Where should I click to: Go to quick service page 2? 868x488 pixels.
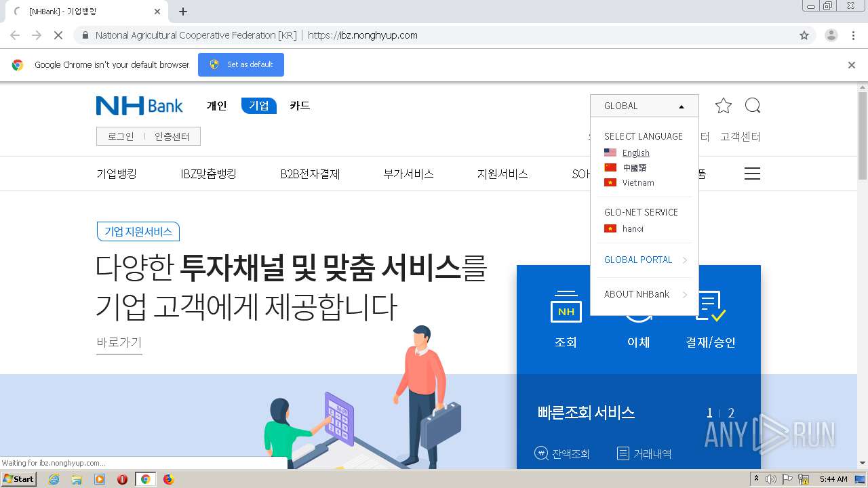click(731, 413)
